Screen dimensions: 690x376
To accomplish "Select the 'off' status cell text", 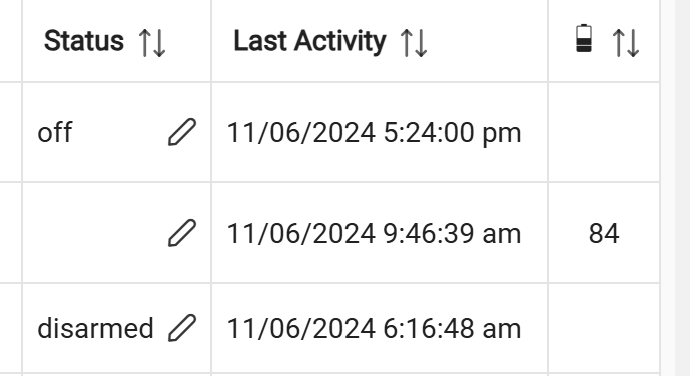I will tap(55, 132).
